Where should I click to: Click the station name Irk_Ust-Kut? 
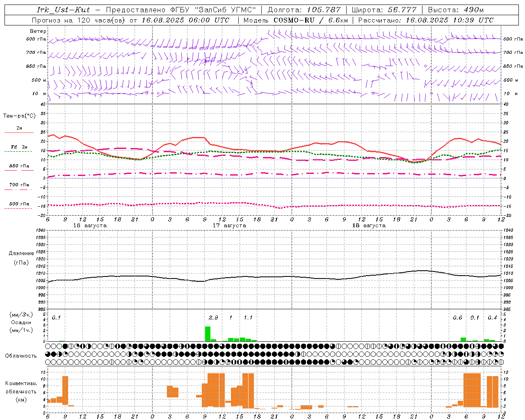(64, 10)
